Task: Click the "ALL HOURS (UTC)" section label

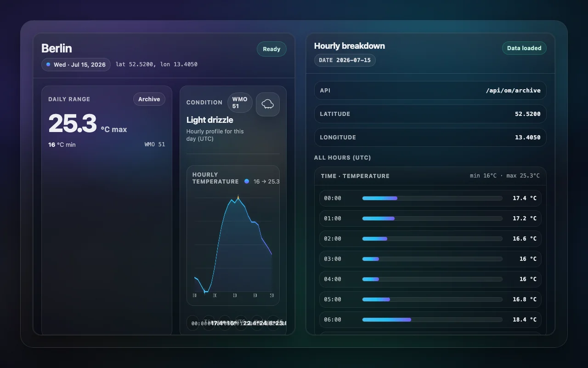Action: tap(343, 158)
